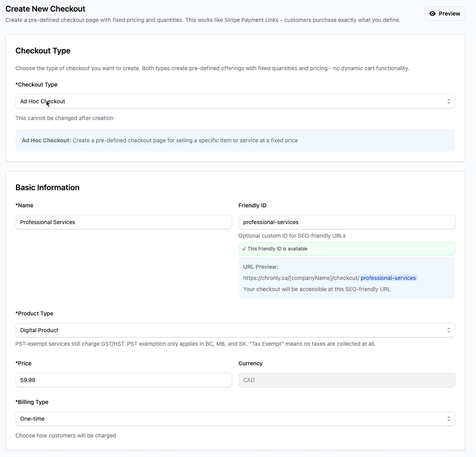The image size is (476, 457).
Task: Select the Friendly ID input field
Action: (346, 222)
